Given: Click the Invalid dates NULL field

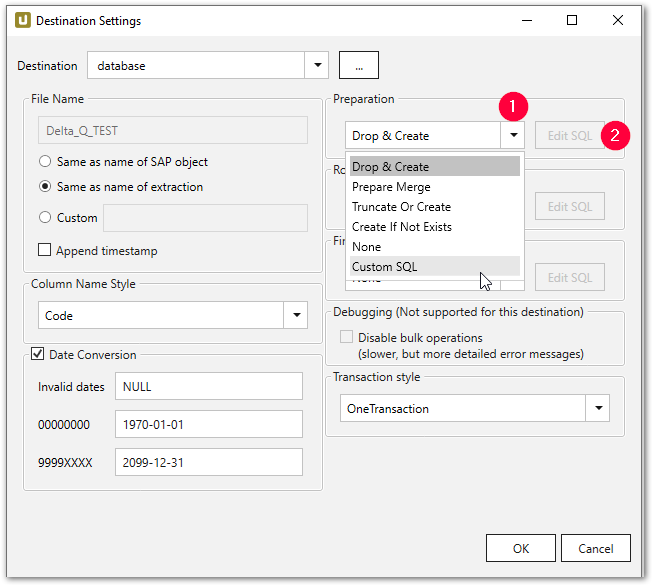Looking at the screenshot, I should pos(209,386).
